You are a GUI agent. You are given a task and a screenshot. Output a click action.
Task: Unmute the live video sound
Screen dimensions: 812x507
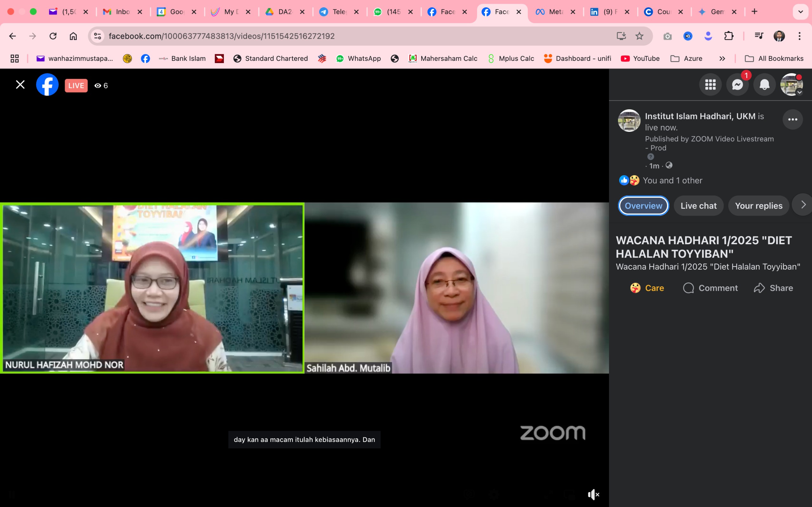pos(593,494)
